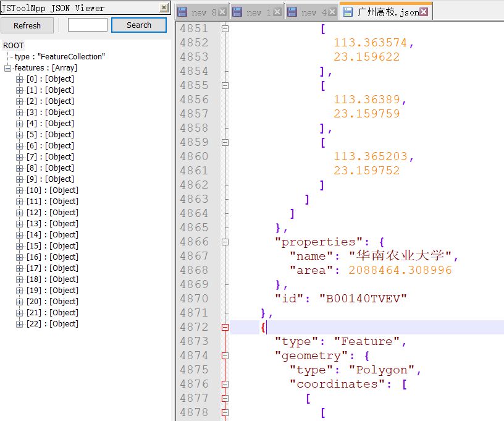Collapse the coordinates fold at line 4876
504x421 pixels.
(225, 384)
